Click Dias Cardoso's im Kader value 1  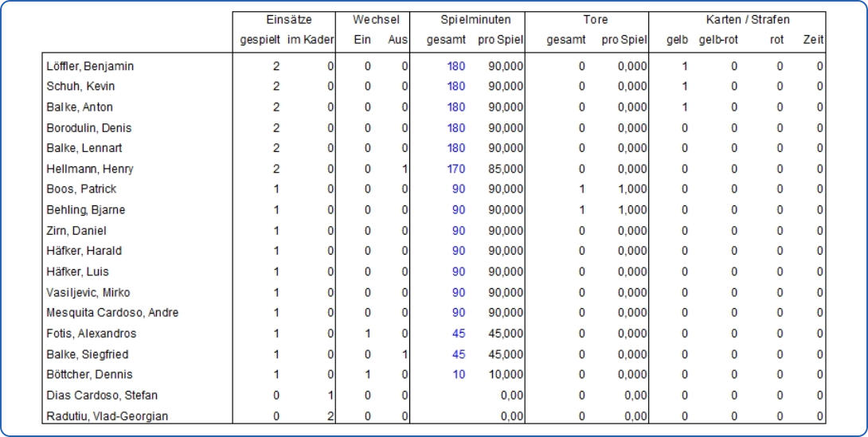coord(330,396)
